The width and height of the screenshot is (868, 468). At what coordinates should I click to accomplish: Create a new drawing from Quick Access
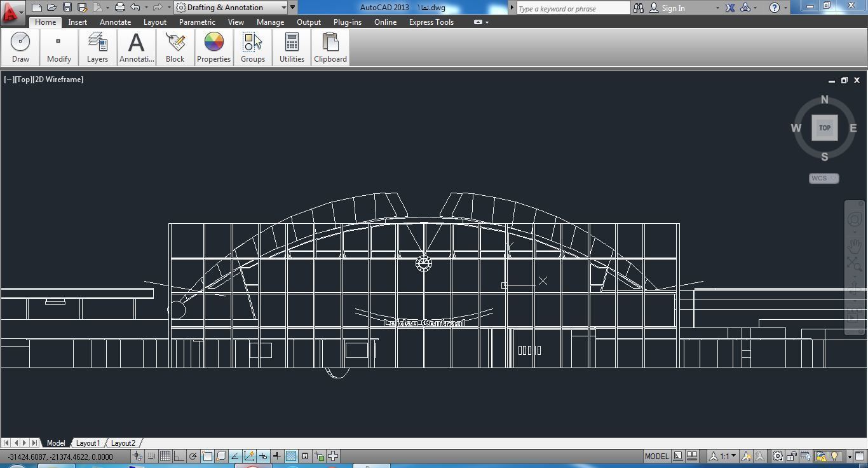pyautogui.click(x=37, y=8)
